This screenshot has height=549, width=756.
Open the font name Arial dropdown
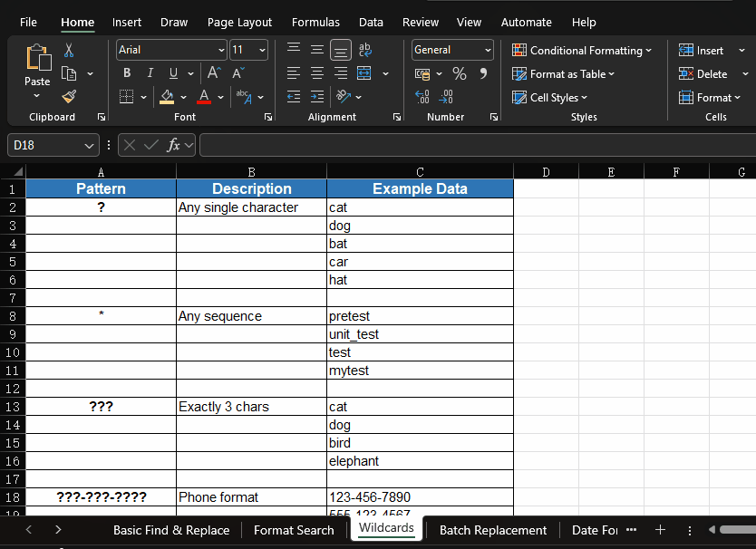[221, 50]
